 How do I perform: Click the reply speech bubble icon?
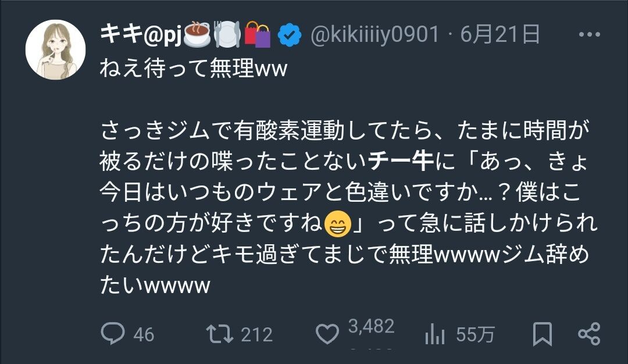[x=113, y=333]
